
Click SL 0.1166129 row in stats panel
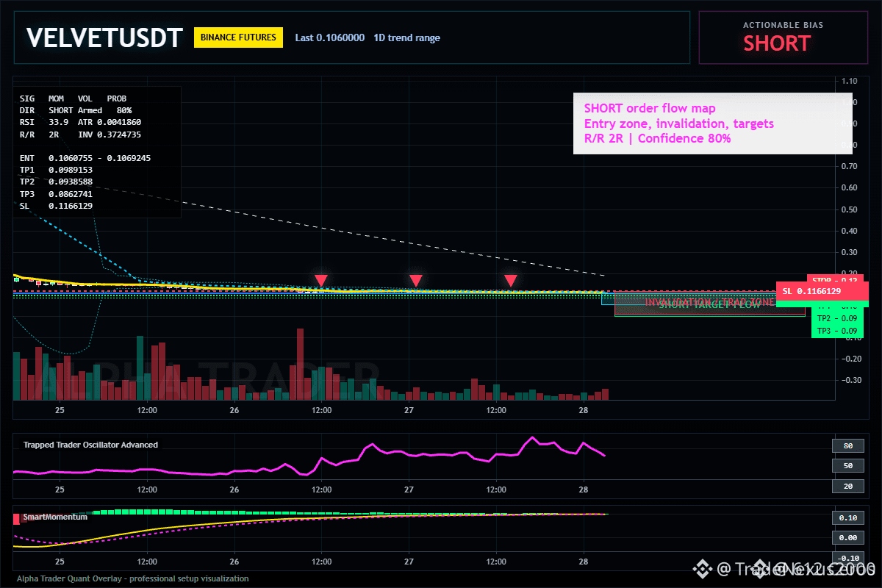tap(56, 206)
